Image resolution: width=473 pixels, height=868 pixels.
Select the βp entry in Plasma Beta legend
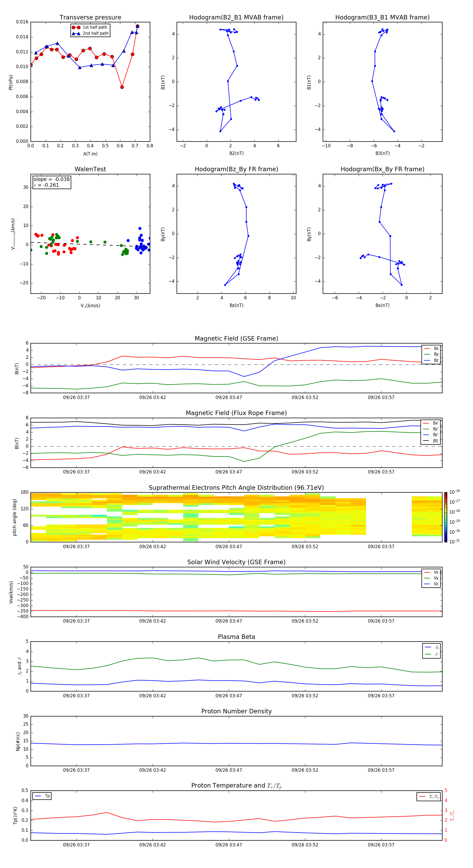coord(432,647)
